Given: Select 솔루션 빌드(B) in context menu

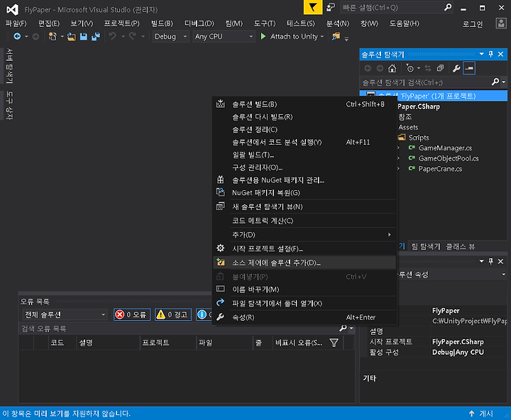Looking at the screenshot, I should 304,104.
